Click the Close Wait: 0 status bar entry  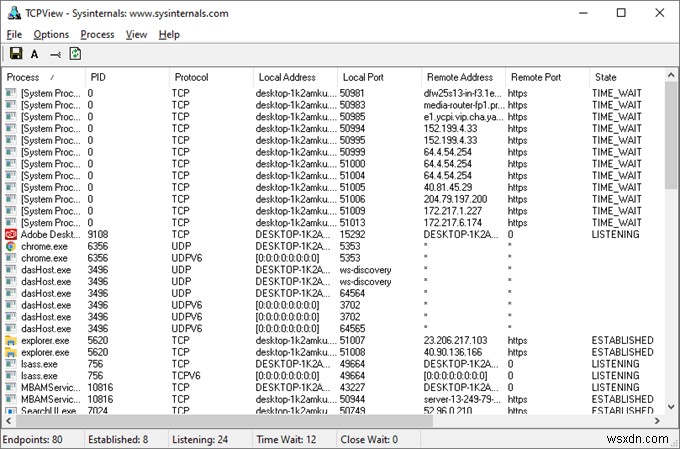point(369,439)
